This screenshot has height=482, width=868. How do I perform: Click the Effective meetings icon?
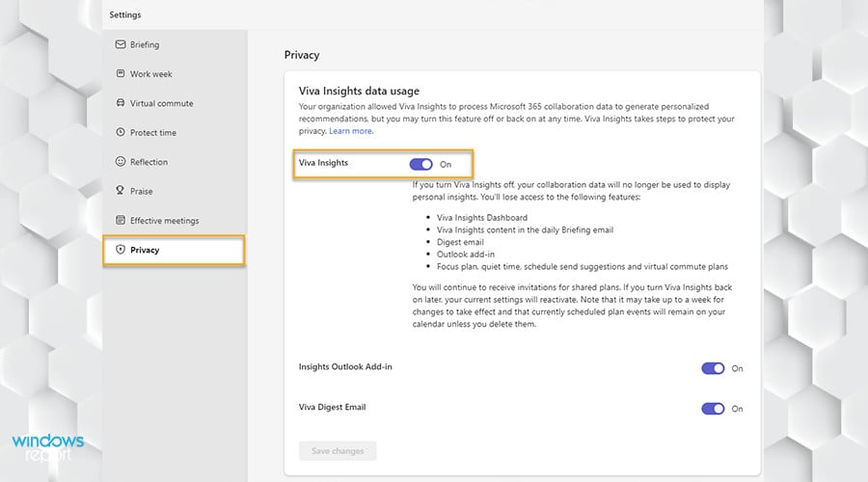coord(121,221)
